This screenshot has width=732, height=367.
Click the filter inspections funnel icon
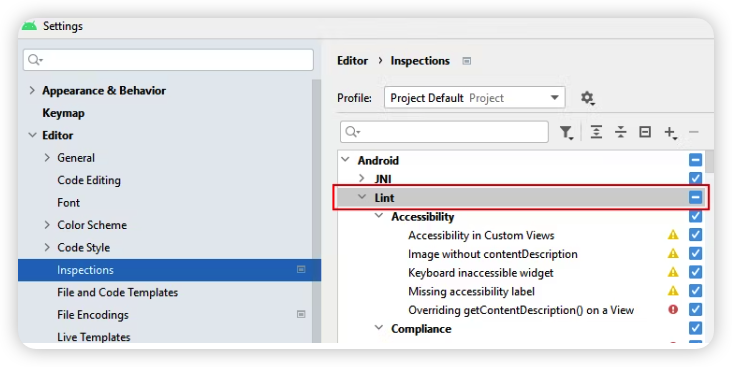pyautogui.click(x=566, y=133)
